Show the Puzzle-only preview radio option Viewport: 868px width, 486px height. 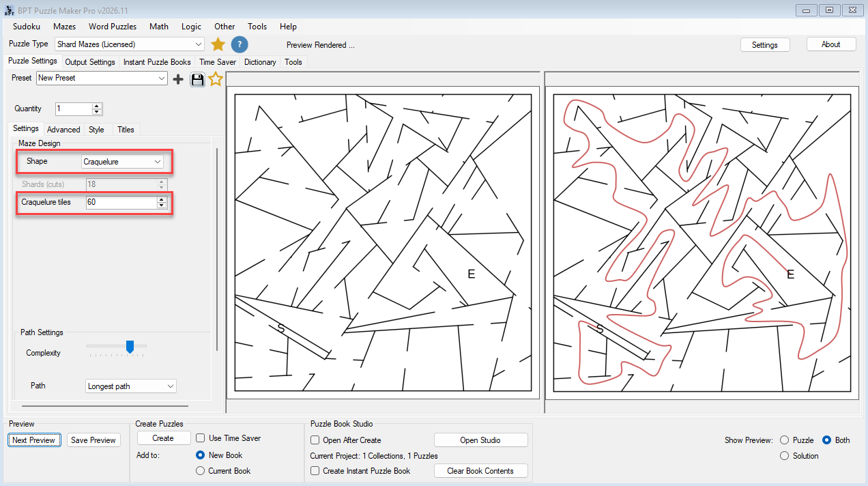point(784,440)
